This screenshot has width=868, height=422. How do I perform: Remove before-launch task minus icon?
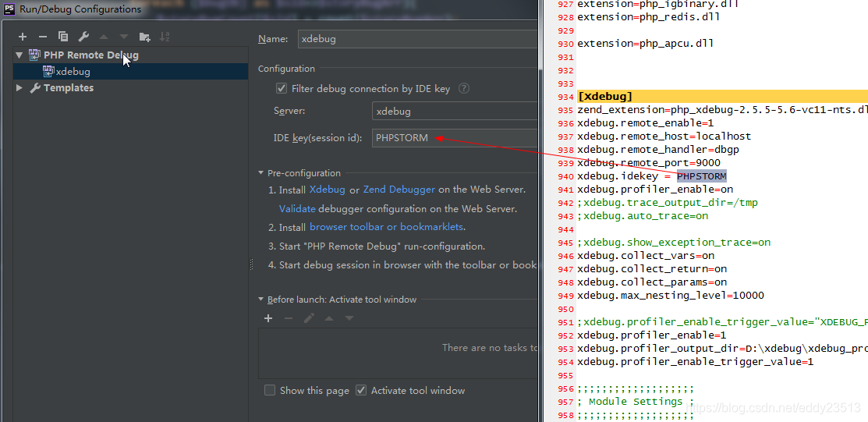(289, 318)
